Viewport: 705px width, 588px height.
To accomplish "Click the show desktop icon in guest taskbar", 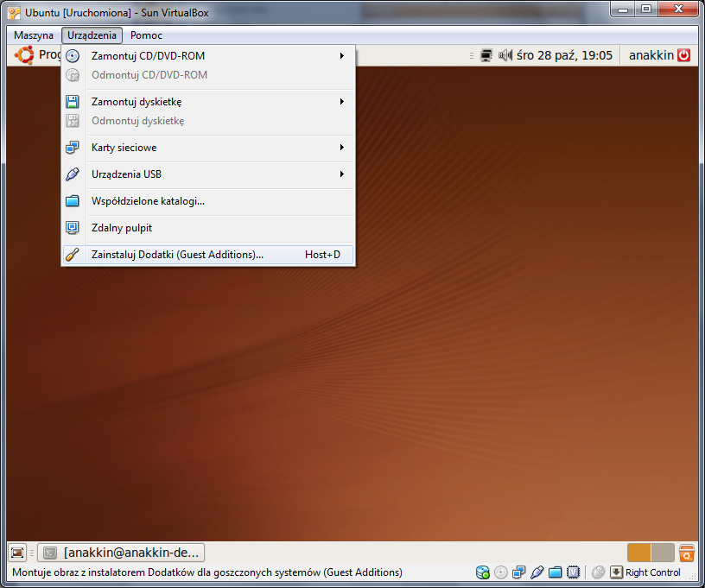I will 17,553.
